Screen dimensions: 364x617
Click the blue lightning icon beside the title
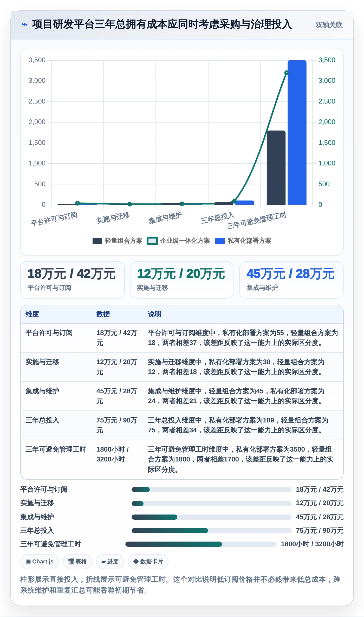click(24, 25)
